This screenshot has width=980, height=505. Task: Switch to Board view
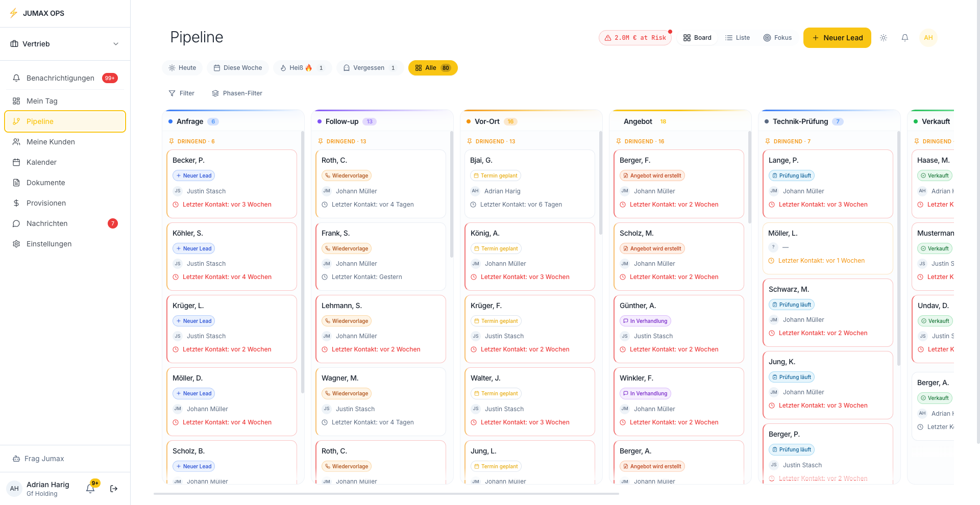point(697,38)
